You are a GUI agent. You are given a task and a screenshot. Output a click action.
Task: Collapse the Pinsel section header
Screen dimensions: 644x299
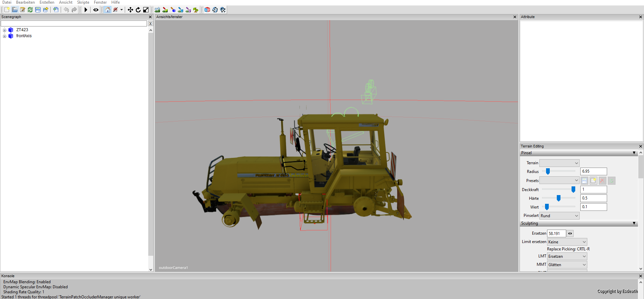pyautogui.click(x=579, y=153)
